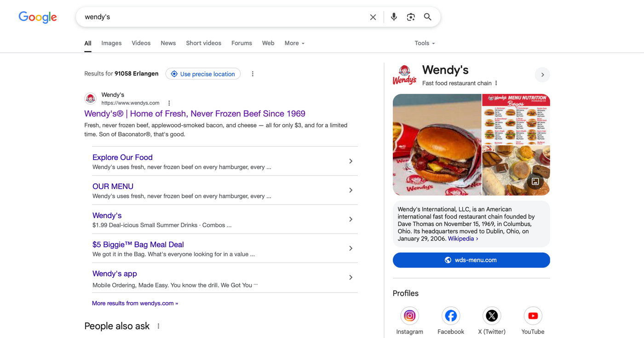644x338 pixels.
Task: Open the Facebook profile icon
Action: pos(451,316)
